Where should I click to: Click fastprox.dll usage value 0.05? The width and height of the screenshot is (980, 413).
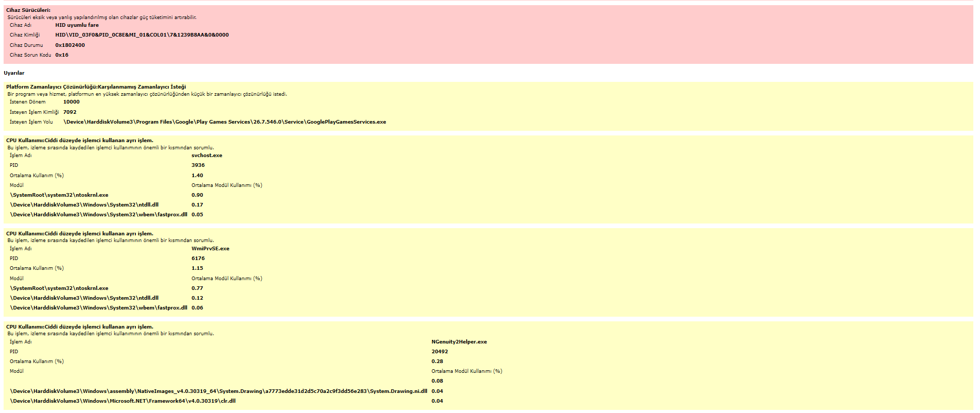[197, 215]
